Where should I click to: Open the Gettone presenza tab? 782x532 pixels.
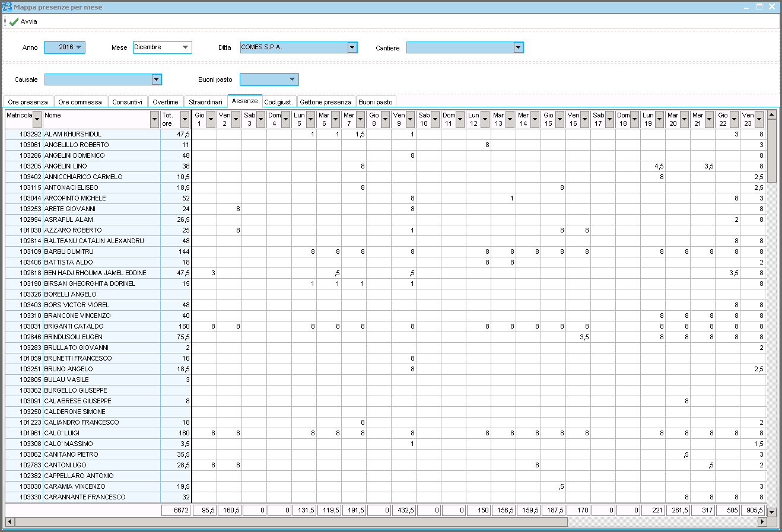(326, 102)
